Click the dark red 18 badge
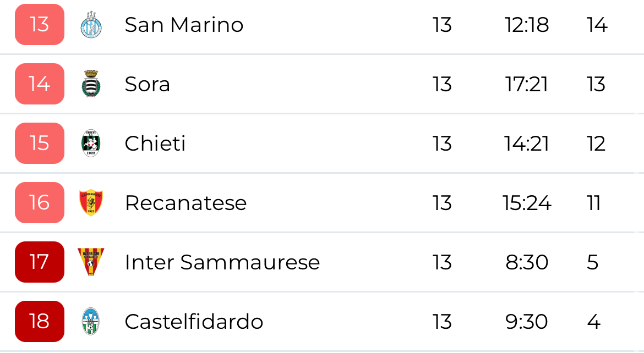The width and height of the screenshot is (644, 353). [40, 322]
